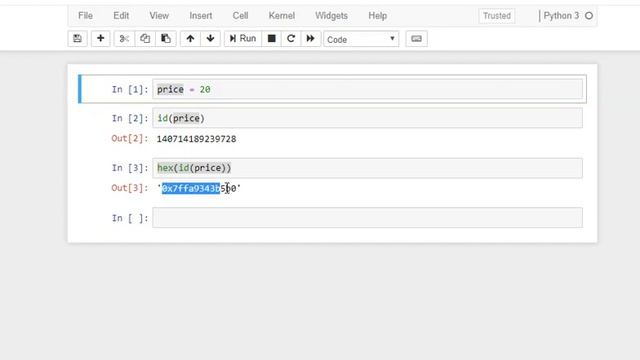Click into the cell containing hex(id(price))
640x360 pixels.
(x=367, y=168)
